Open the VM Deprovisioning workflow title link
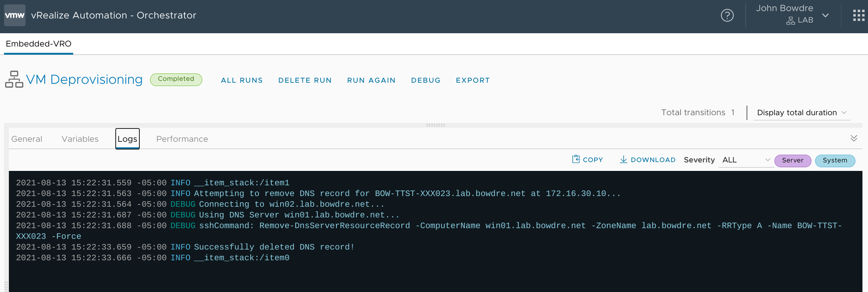The height and width of the screenshot is (292, 868). pos(84,79)
